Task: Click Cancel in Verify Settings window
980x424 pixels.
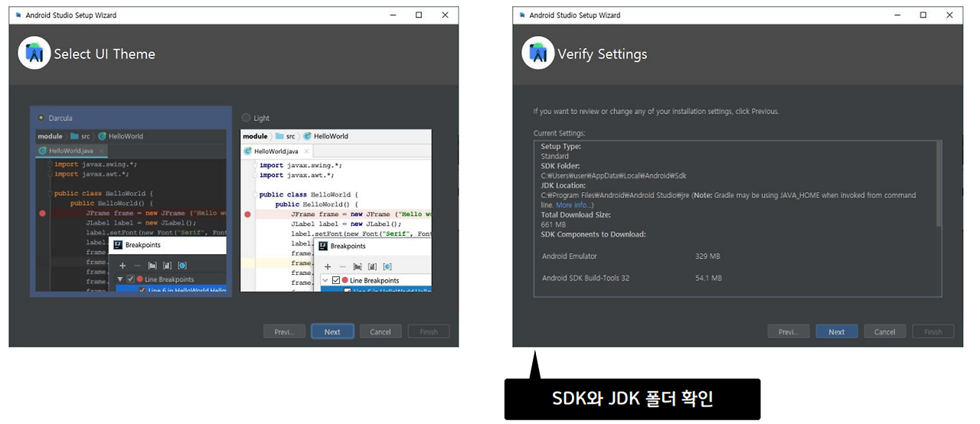Action: pyautogui.click(x=885, y=331)
